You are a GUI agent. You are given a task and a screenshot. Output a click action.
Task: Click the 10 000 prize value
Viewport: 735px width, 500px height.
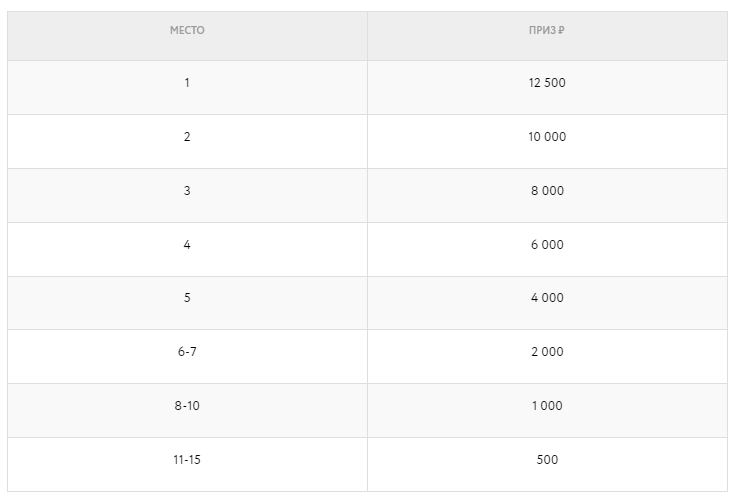tap(547, 137)
